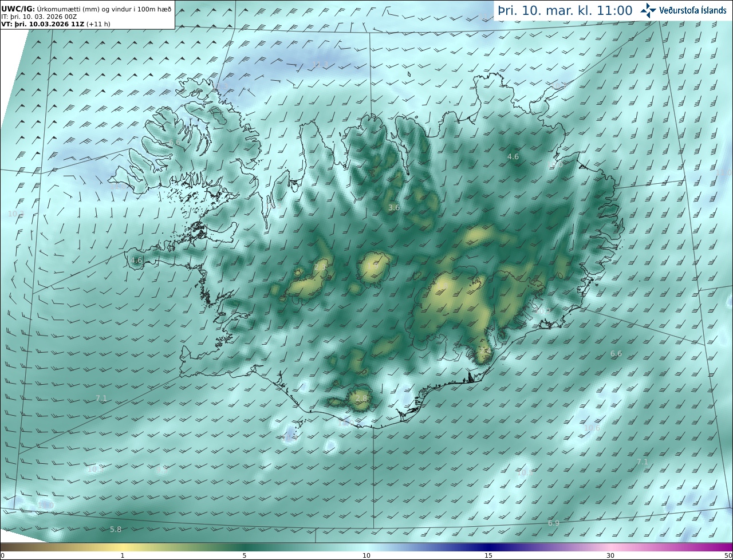Click the 50 tick on the color scale
733x560 pixels.
pos(728,555)
